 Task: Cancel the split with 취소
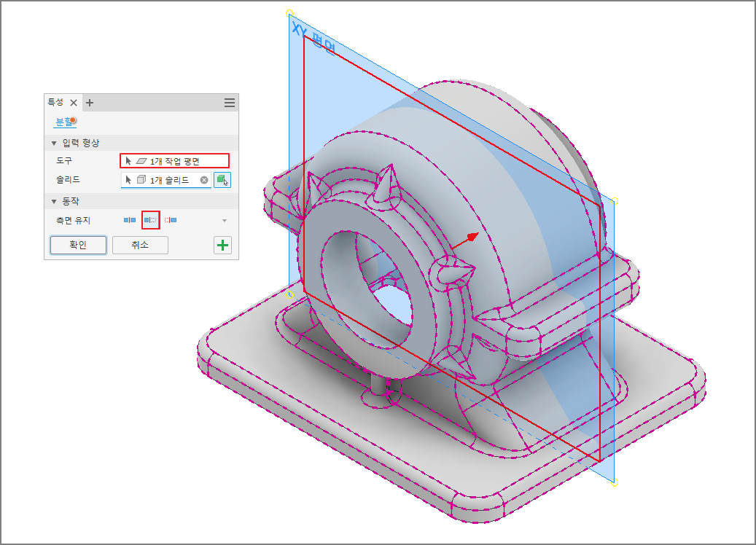coord(140,245)
